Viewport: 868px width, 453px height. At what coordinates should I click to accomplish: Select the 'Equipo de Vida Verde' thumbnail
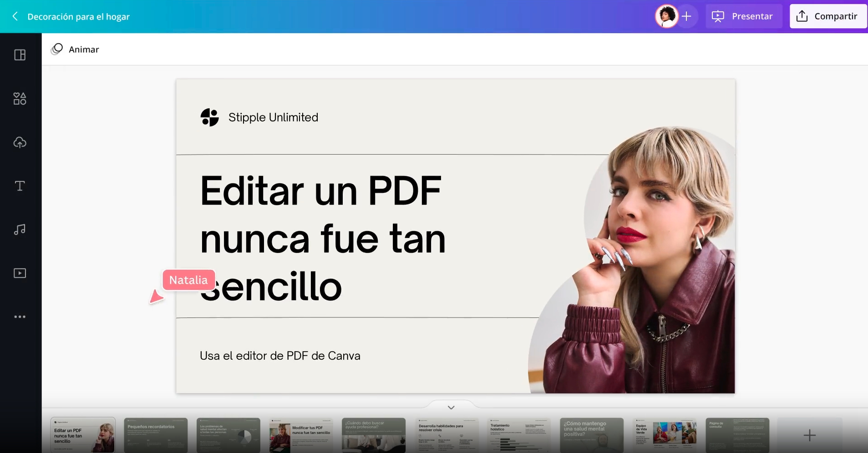[665, 435]
